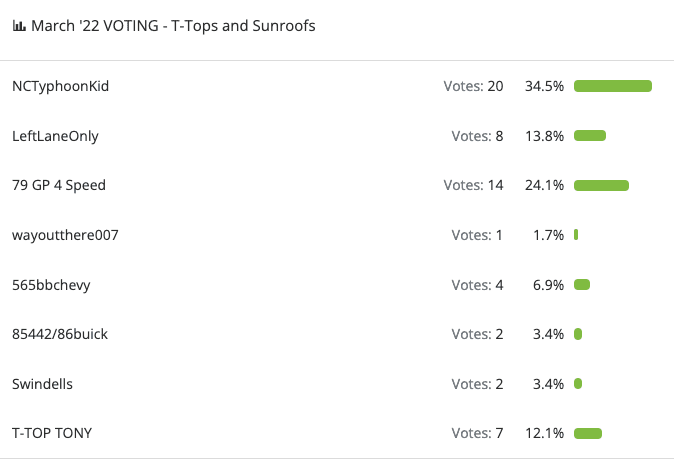Open voters list for Votes: 8
This screenshot has width=674, height=476.
[477, 136]
